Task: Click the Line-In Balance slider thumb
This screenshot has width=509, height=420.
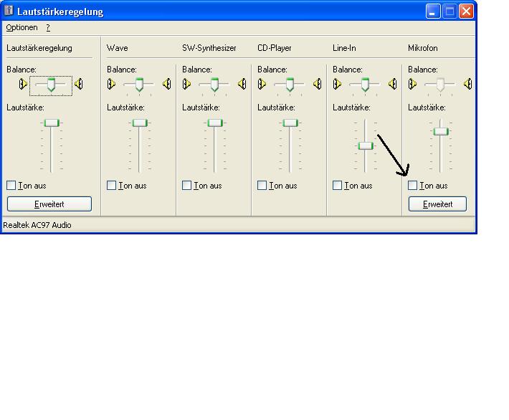Action: (x=365, y=85)
